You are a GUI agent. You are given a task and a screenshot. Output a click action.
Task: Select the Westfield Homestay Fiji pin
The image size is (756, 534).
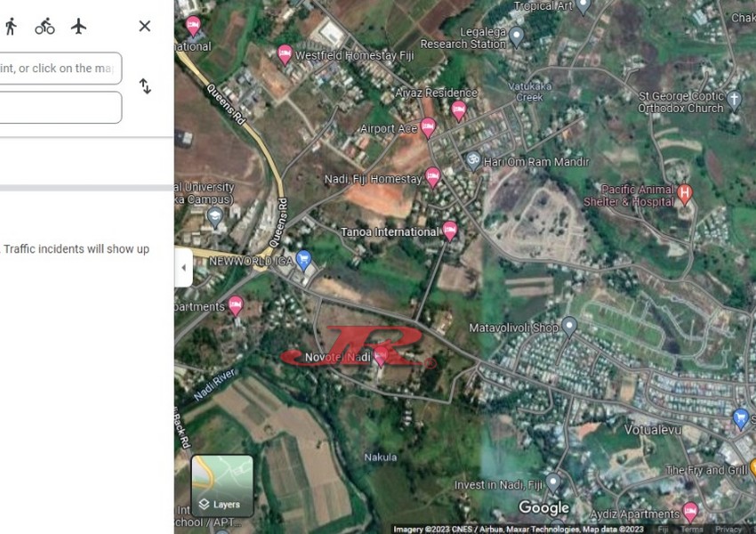tap(285, 53)
